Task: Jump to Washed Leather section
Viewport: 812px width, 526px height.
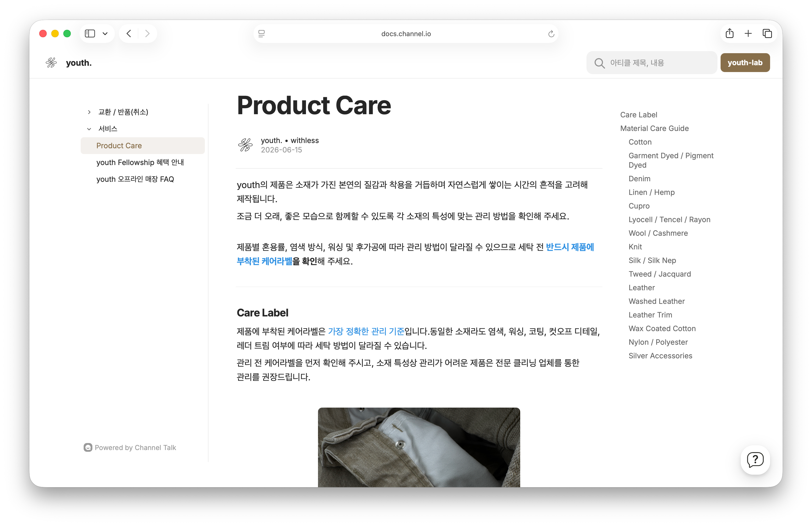Action: 657,302
